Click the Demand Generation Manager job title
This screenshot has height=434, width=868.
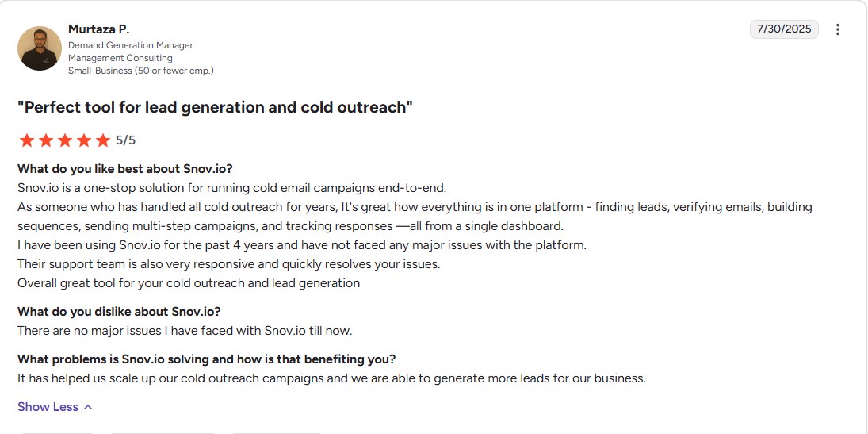(x=131, y=45)
